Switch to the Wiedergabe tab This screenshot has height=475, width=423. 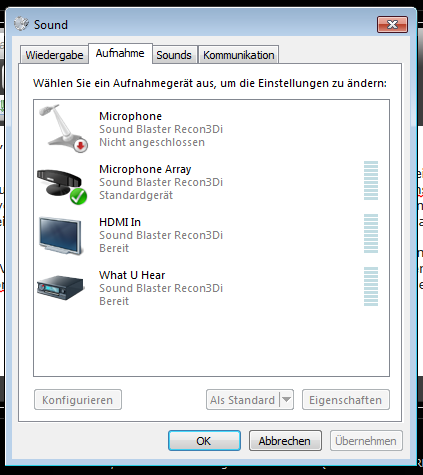pyautogui.click(x=54, y=55)
